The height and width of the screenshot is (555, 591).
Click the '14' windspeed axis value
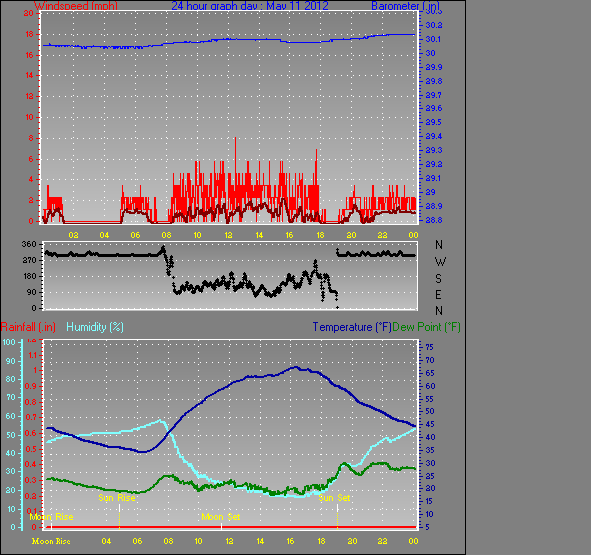(x=29, y=75)
